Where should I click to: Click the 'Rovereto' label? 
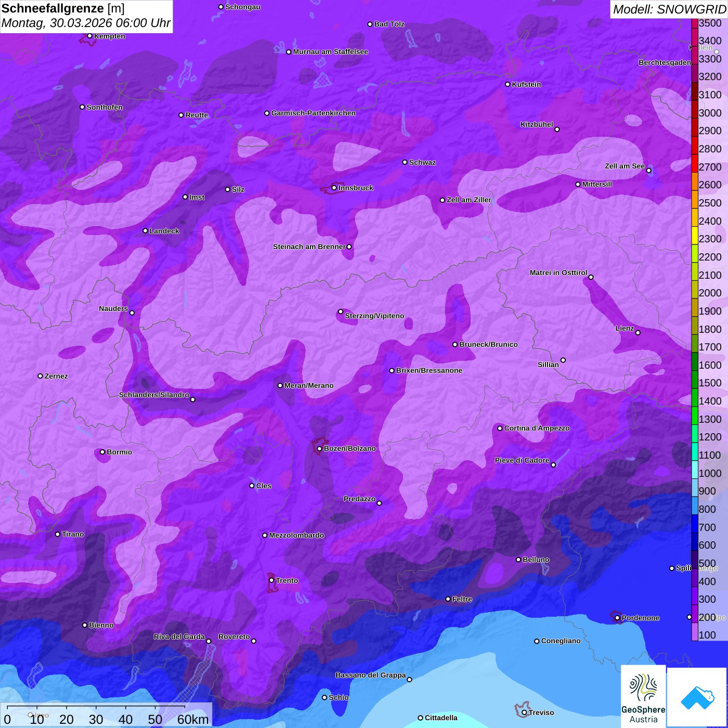click(234, 636)
